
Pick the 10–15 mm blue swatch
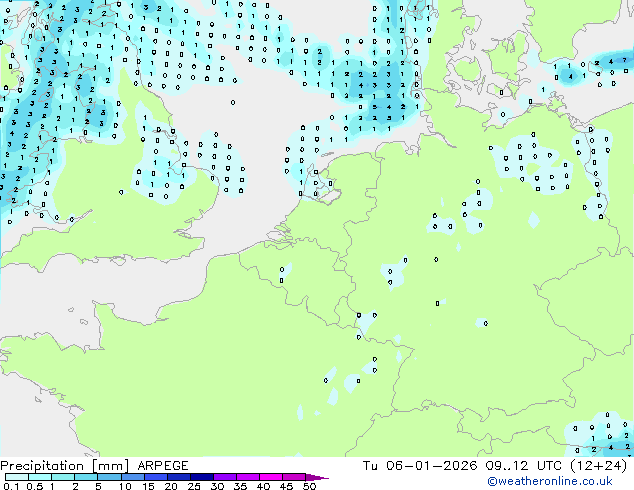(x=132, y=477)
